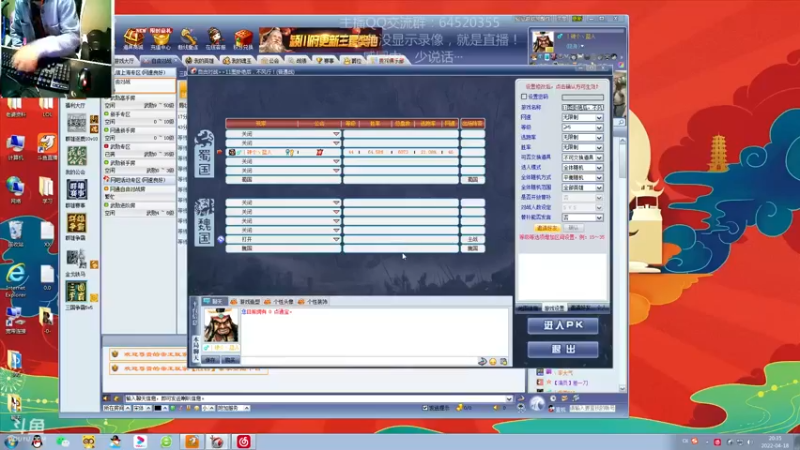Open the 个性装饰 tab in room chat
The height and width of the screenshot is (450, 800).
313,302
